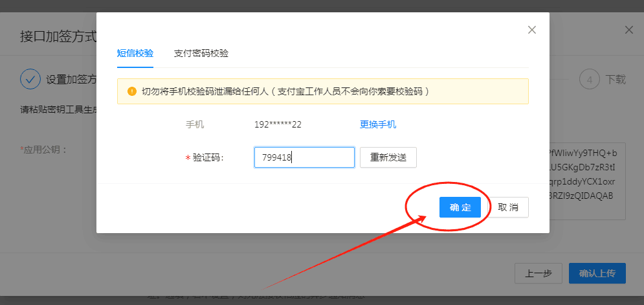The height and width of the screenshot is (305, 644).
Task: Click the public key text area in background
Action: (587, 181)
